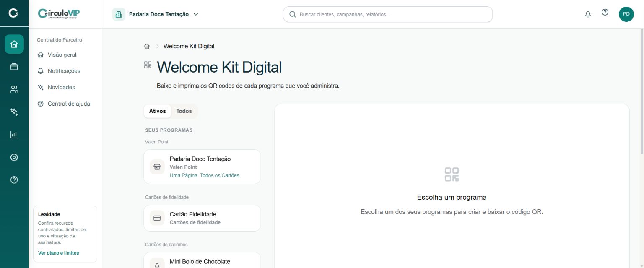Click the card icon on Cartão Fidelidade

(x=157, y=218)
